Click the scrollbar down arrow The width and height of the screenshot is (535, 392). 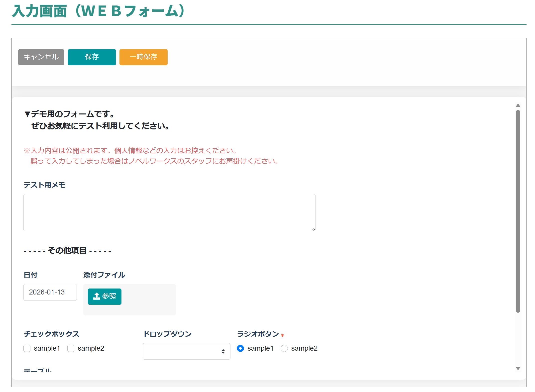click(518, 368)
